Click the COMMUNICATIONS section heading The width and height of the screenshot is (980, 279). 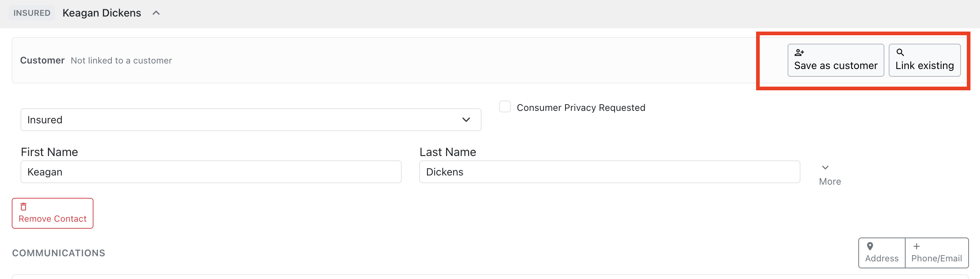[x=59, y=253]
